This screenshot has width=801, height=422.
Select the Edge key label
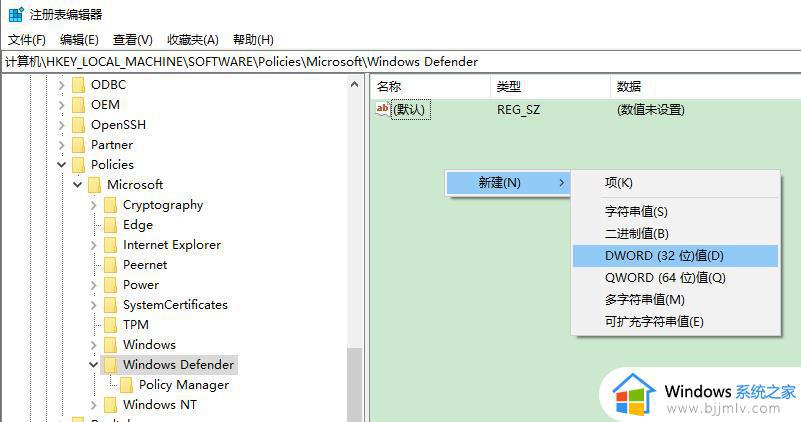[138, 225]
